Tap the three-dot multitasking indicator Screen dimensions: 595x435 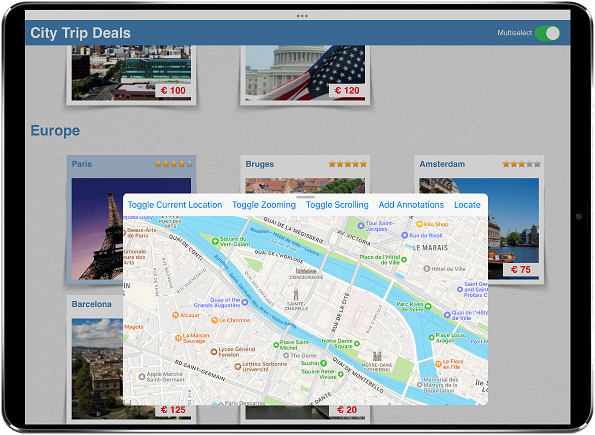(x=302, y=16)
